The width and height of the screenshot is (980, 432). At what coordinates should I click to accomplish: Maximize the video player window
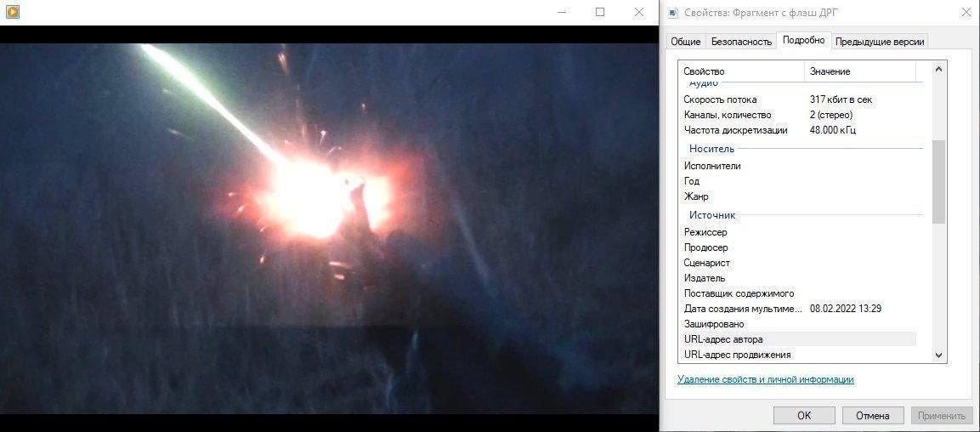tap(600, 12)
